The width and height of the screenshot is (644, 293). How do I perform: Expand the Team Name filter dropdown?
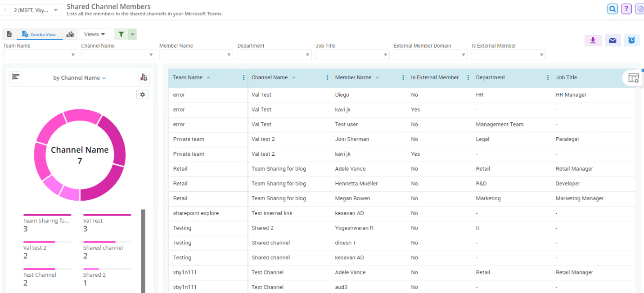click(x=73, y=55)
